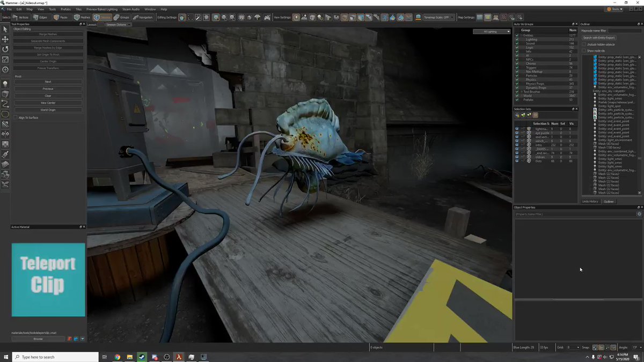Switch selection mode to Navigation
The image size is (644, 362).
click(x=143, y=17)
